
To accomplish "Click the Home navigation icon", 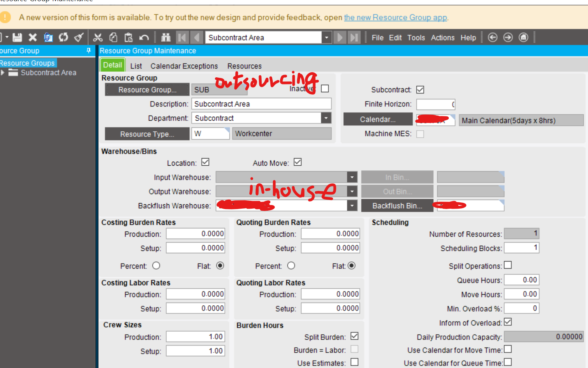I will tap(523, 37).
